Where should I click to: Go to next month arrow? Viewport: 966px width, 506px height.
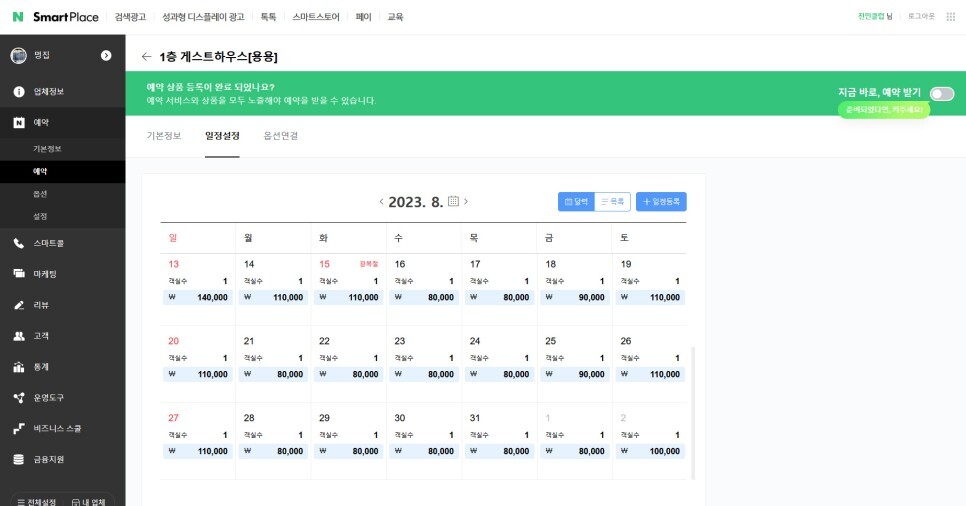[466, 202]
